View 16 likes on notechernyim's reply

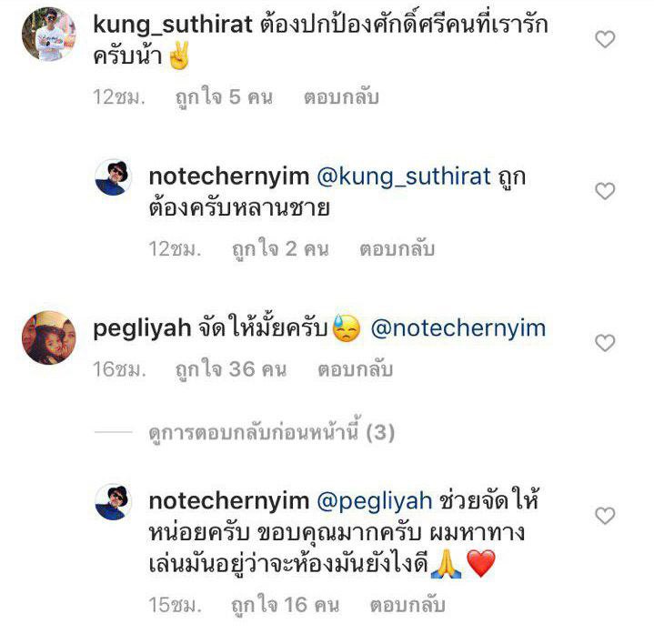coord(286,606)
